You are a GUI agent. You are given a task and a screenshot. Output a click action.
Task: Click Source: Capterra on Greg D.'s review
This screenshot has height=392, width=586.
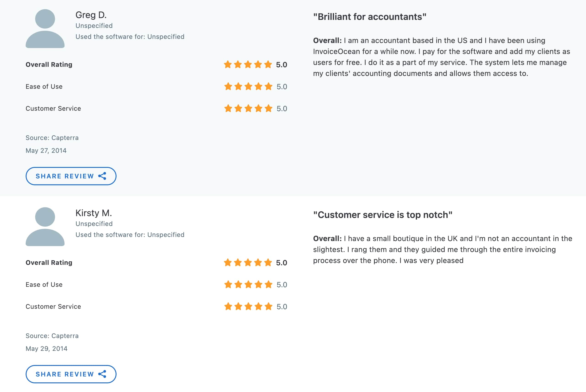tap(52, 137)
